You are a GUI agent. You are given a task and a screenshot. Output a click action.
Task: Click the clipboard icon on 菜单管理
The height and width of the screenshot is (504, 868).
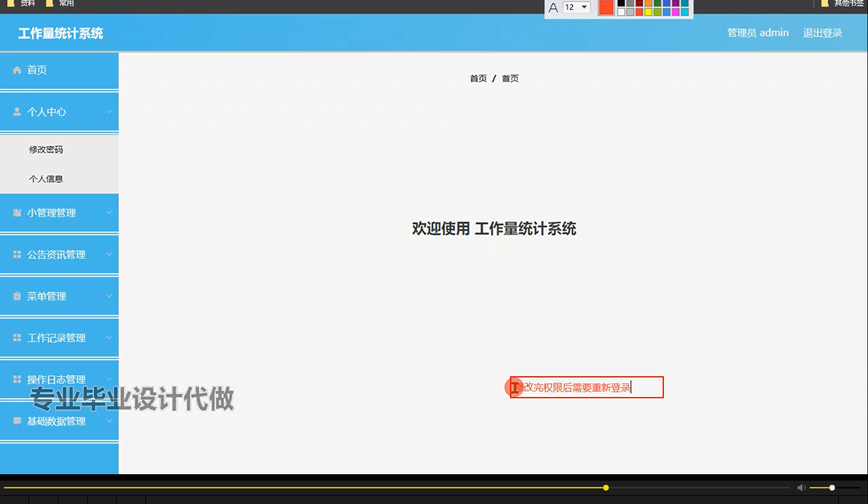pos(17,296)
